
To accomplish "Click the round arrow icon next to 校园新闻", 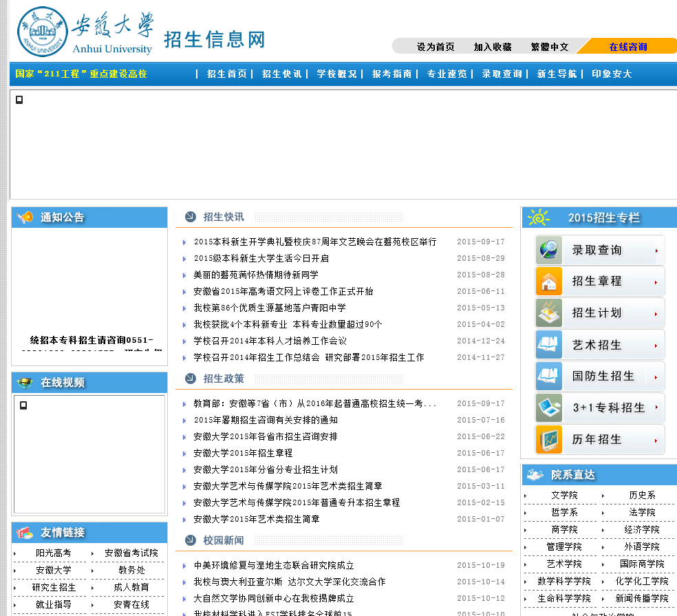I will pyautogui.click(x=191, y=540).
